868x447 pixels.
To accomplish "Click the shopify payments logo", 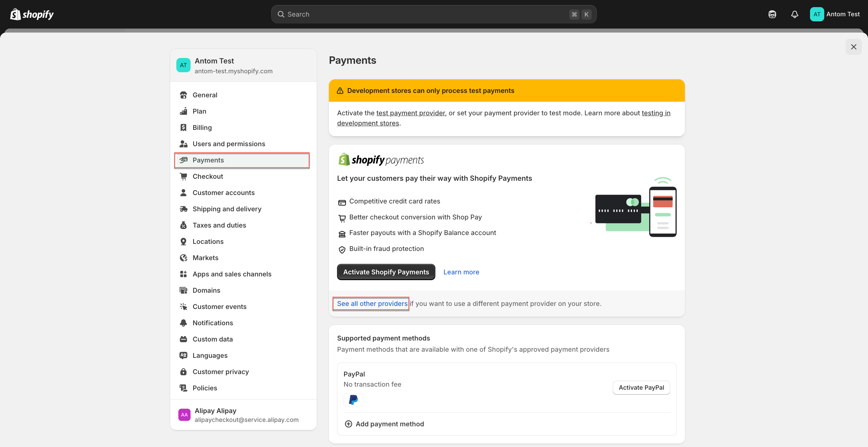I will 381,159.
